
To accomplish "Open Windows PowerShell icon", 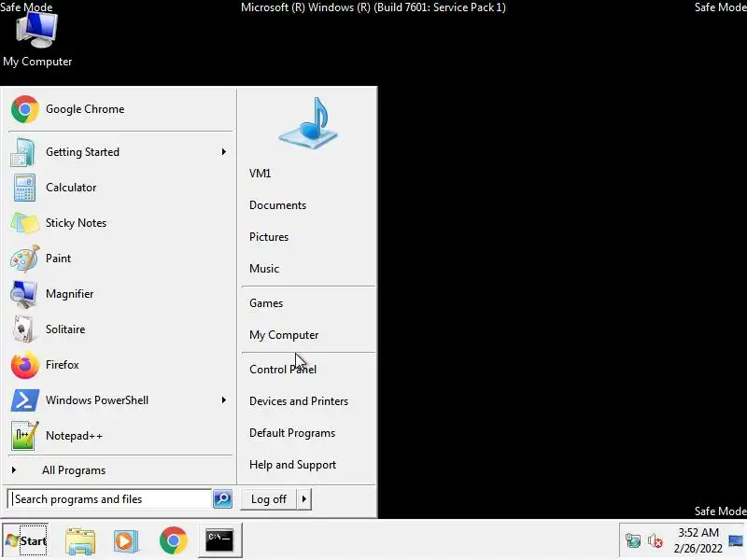I will coord(25,400).
